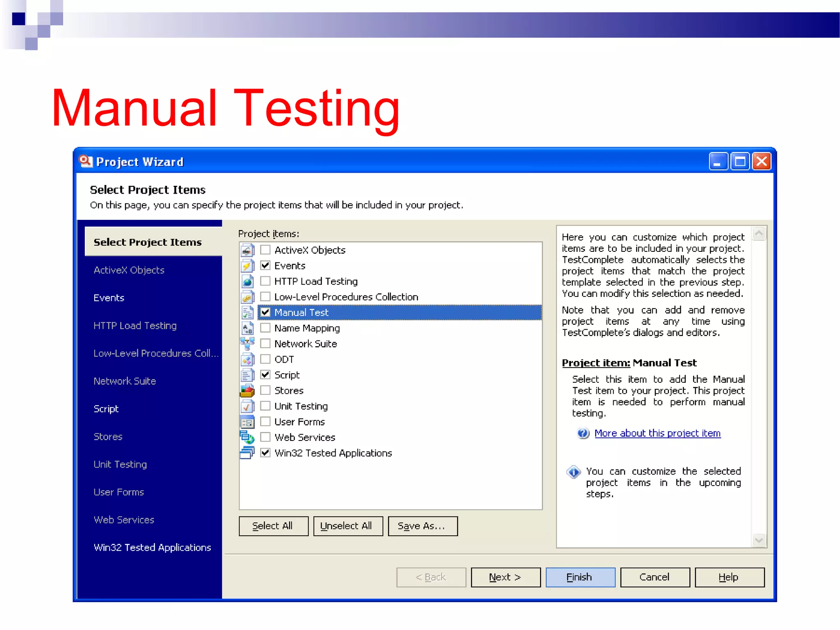Check the User Forms checkbox
The height and width of the screenshot is (630, 840).
coord(265,421)
